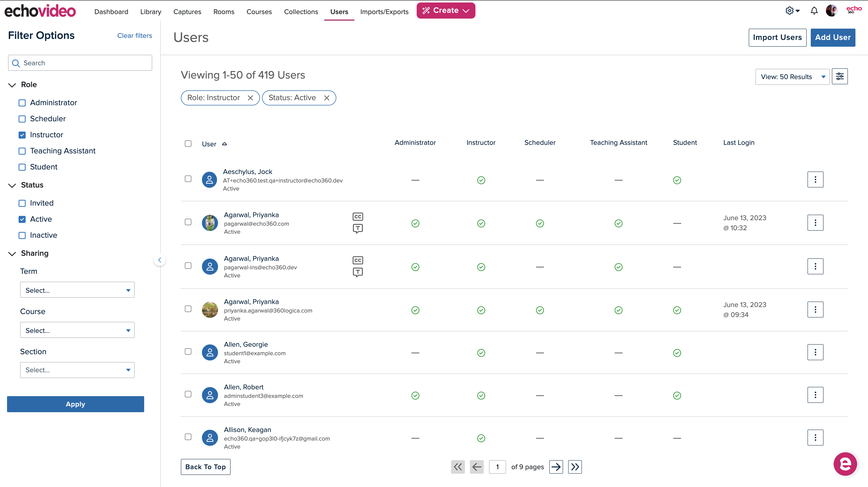Open actions menu for pagarwal-ins@echo360.dev

[815, 266]
